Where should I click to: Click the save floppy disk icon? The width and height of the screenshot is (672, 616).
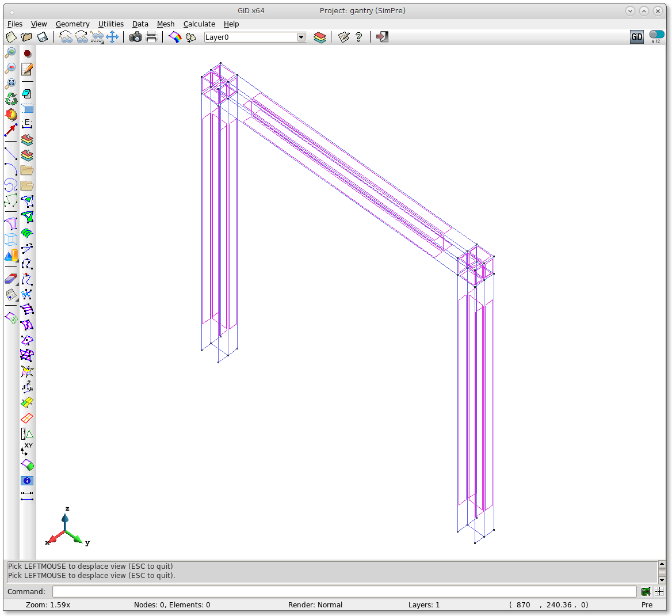point(42,37)
